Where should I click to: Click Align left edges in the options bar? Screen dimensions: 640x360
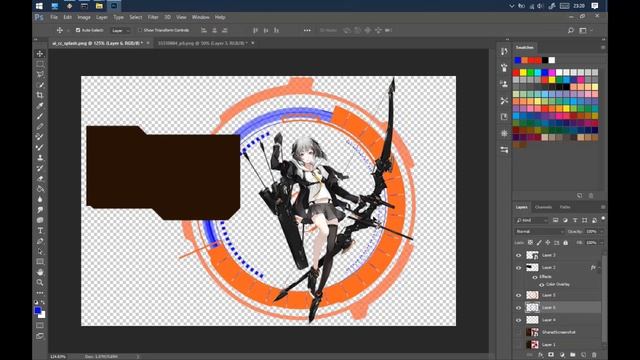[x=204, y=30]
